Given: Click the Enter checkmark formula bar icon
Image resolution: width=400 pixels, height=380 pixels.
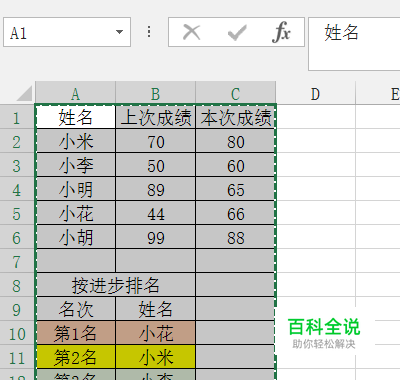Looking at the screenshot, I should coord(237,33).
